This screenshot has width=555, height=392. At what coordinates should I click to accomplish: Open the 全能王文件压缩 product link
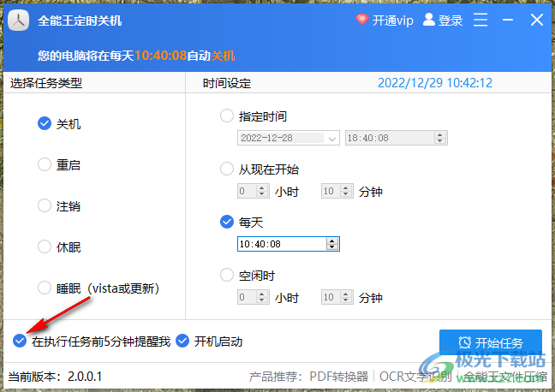tap(505, 377)
